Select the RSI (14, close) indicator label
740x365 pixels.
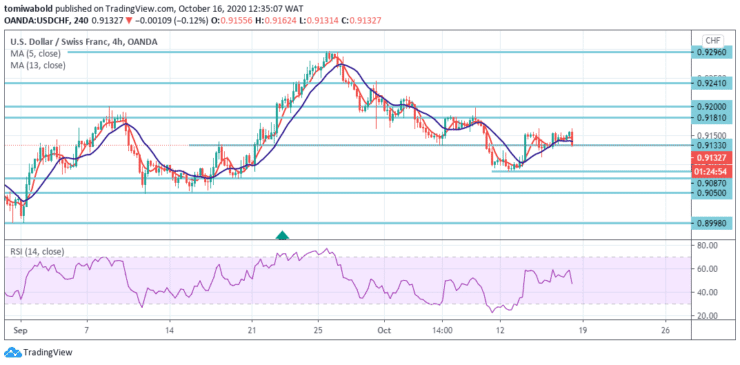37,252
